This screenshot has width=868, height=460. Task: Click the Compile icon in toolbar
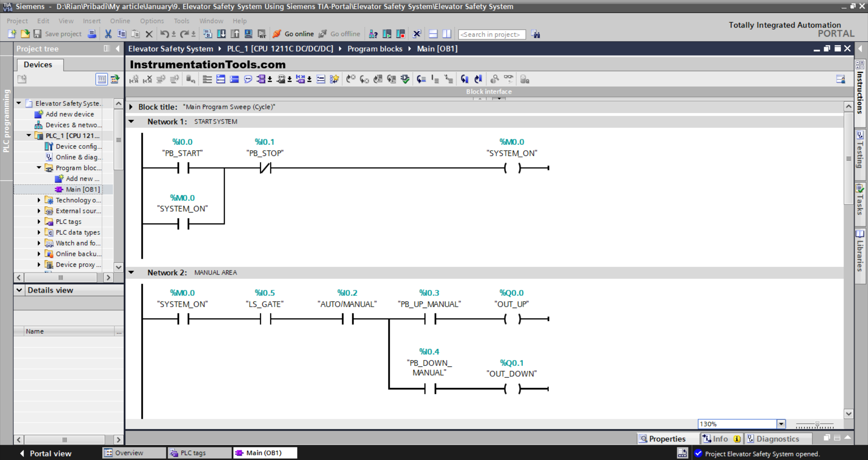(208, 34)
